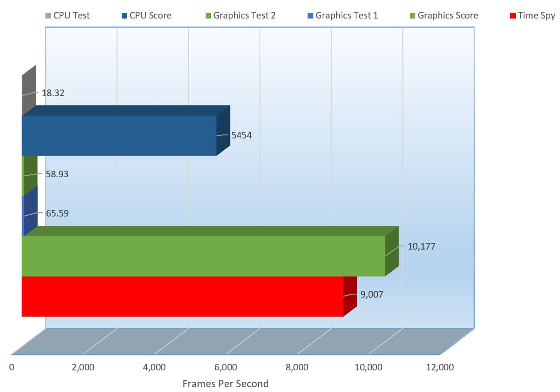The width and height of the screenshot is (560, 392).
Task: Select the Frames Per Second axis title
Action: (x=225, y=384)
